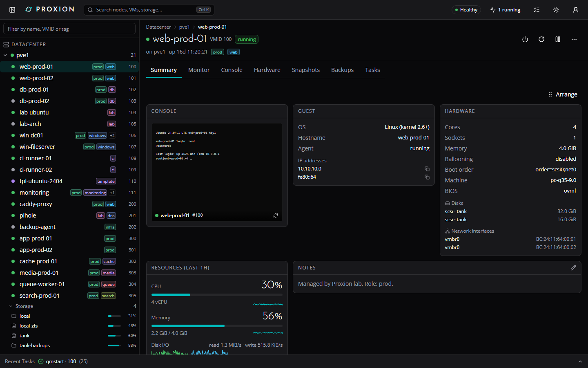Select db-prod-01 in the tree
Image resolution: width=588 pixels, height=368 pixels.
coord(69,90)
